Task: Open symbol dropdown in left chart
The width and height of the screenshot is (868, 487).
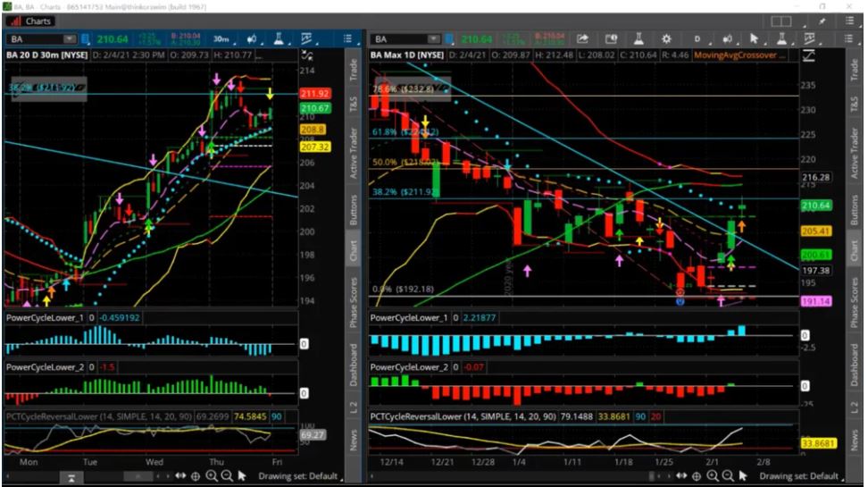Action: point(69,38)
